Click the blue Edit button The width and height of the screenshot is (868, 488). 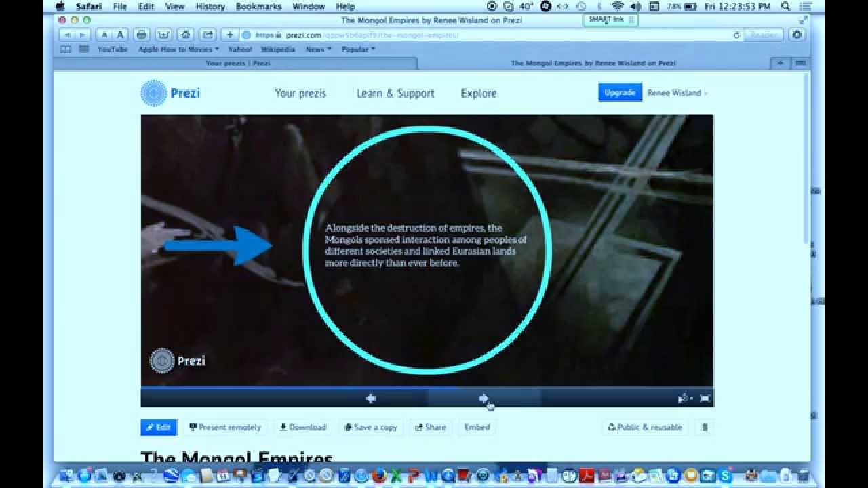coord(159,427)
